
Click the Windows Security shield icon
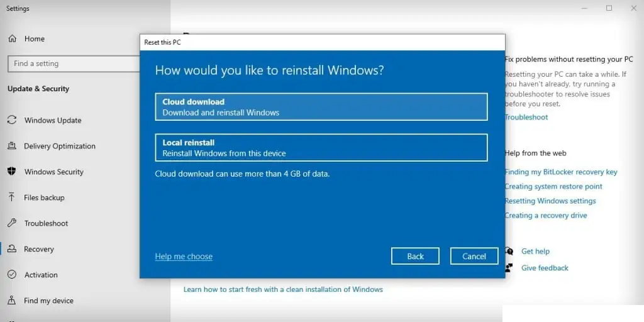(x=12, y=172)
